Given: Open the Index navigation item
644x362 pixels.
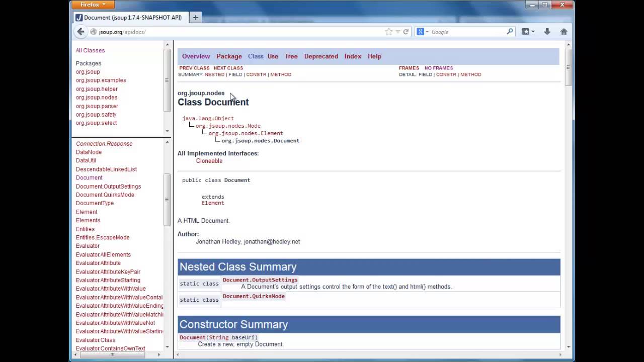Looking at the screenshot, I should [353, 56].
